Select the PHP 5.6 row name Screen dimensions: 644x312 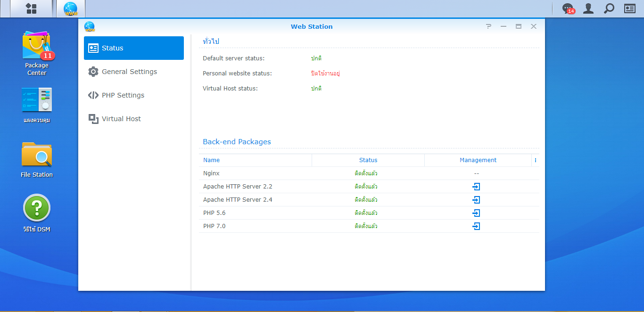click(x=215, y=213)
